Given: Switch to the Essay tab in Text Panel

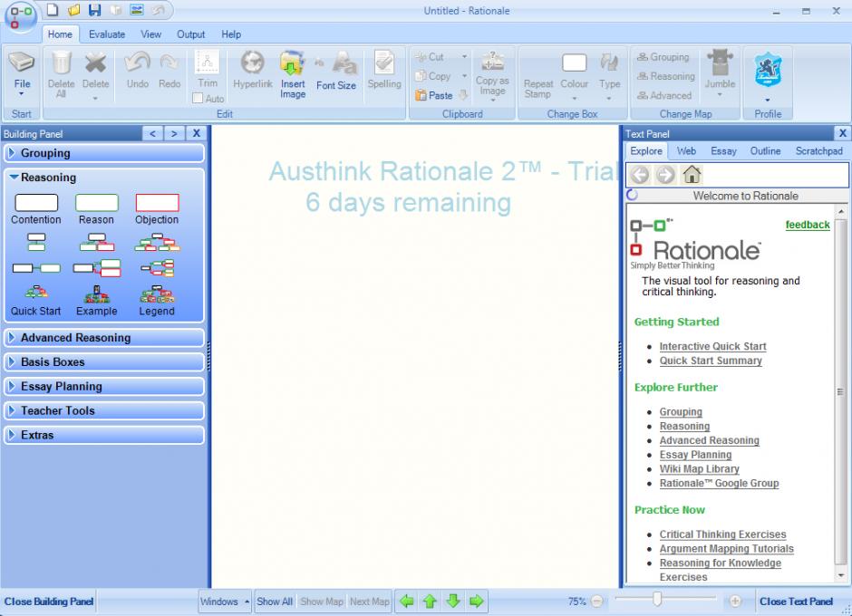Looking at the screenshot, I should coord(724,151).
